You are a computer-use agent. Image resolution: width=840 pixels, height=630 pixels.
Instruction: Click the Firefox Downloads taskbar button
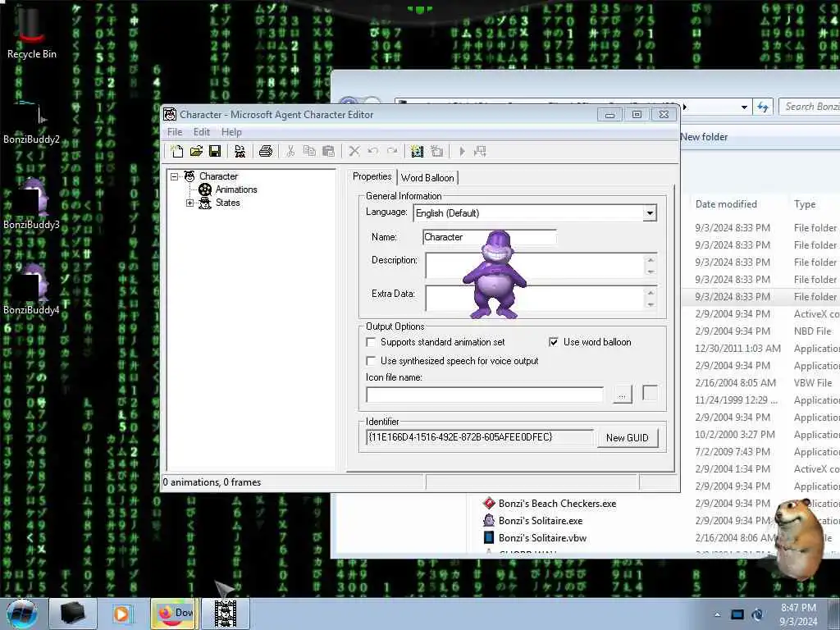tap(175, 614)
